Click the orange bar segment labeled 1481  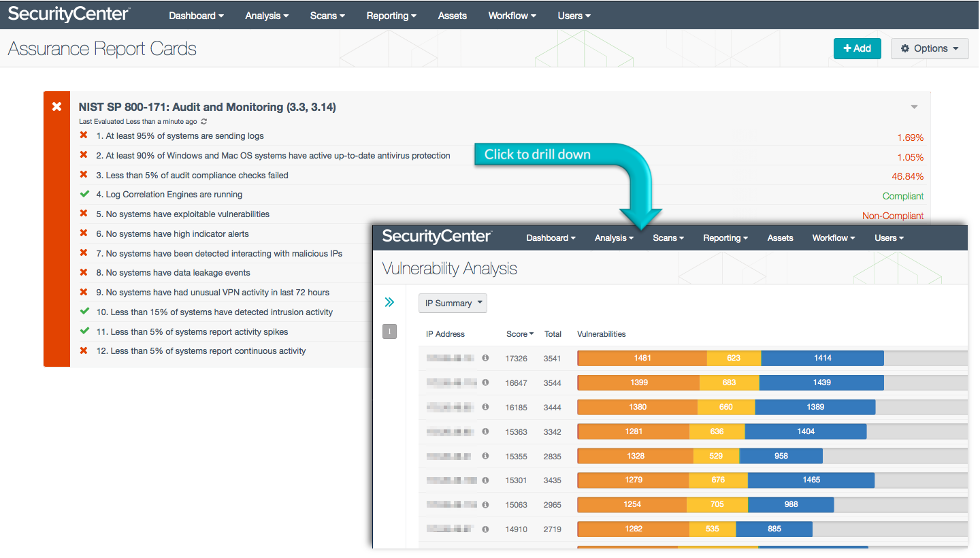pos(642,358)
